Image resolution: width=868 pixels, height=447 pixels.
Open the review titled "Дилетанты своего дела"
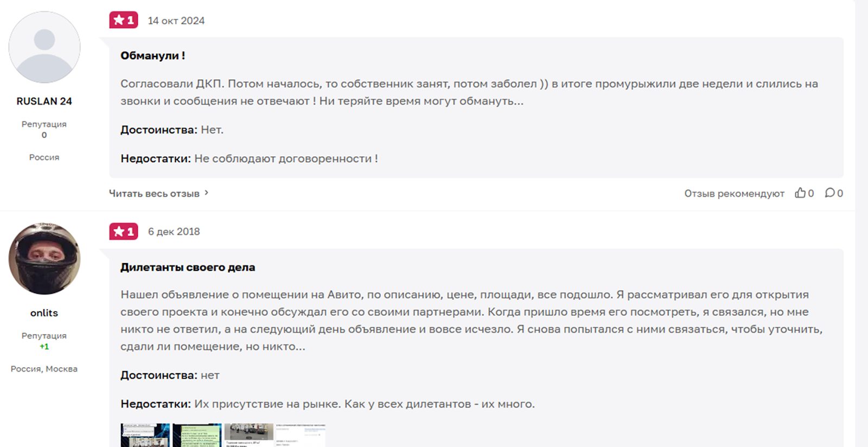188,267
